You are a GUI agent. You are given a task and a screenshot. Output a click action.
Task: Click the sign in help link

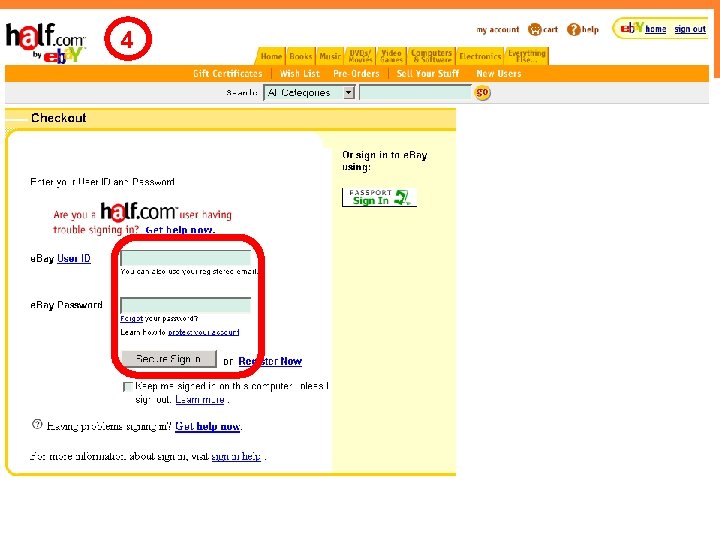pos(236,456)
